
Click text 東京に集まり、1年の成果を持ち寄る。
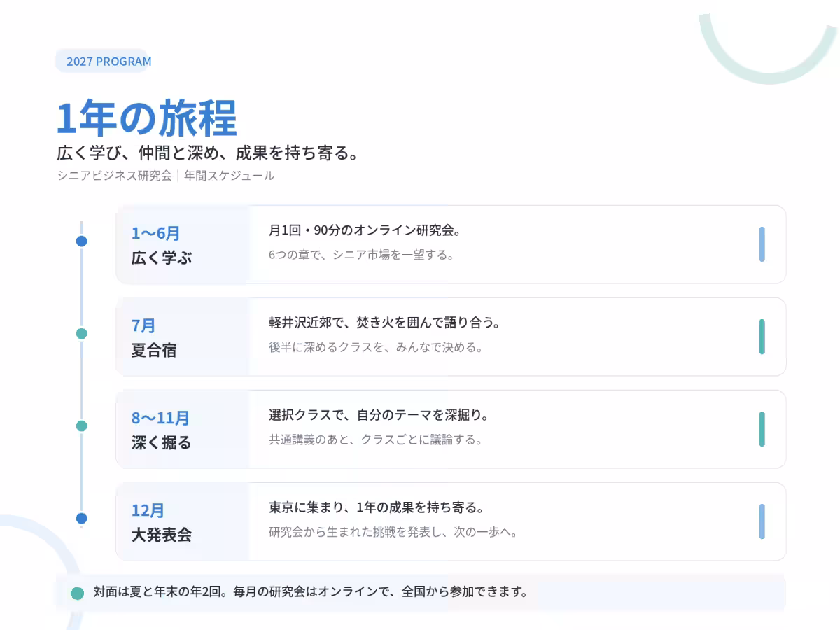point(377,507)
